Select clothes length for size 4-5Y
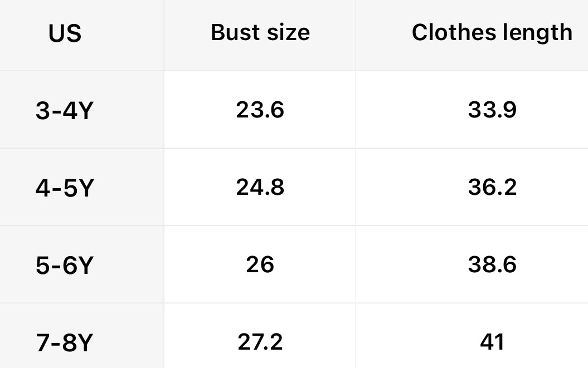Screen dimensions: 588x368 tap(492, 187)
